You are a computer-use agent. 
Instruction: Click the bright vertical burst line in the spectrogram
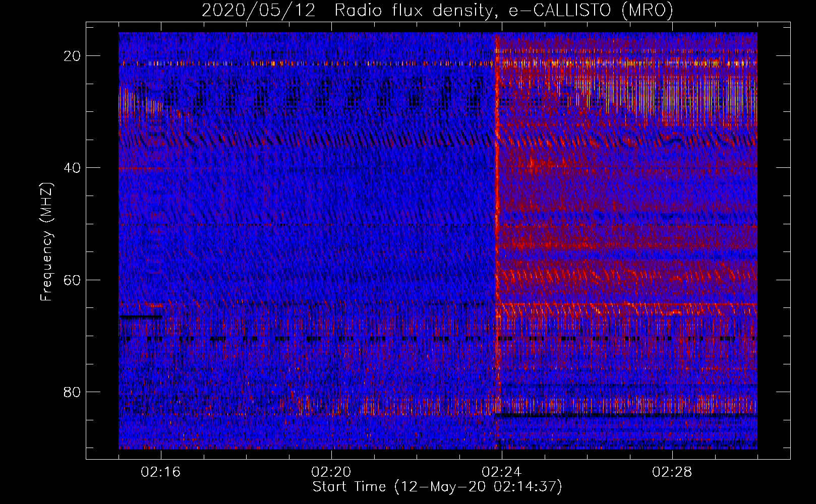pos(497,240)
